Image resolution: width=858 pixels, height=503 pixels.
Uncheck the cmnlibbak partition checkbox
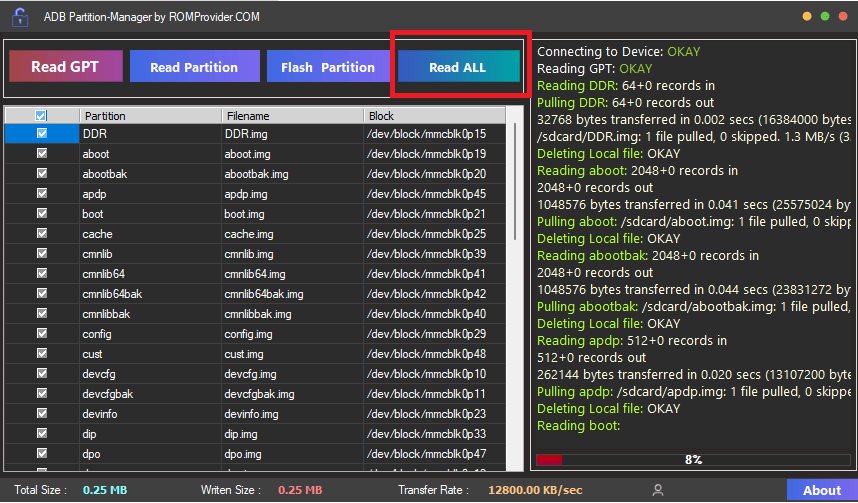coord(42,313)
